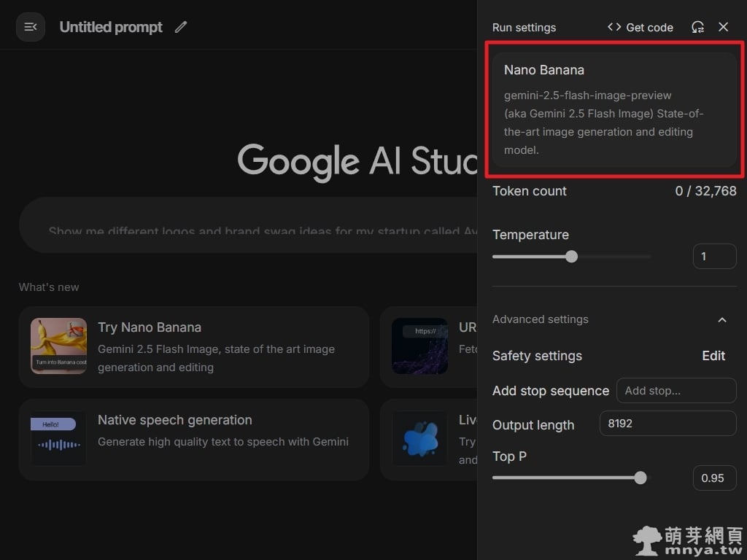The image size is (747, 560).
Task: Click the Top P slider handle
Action: pos(640,478)
